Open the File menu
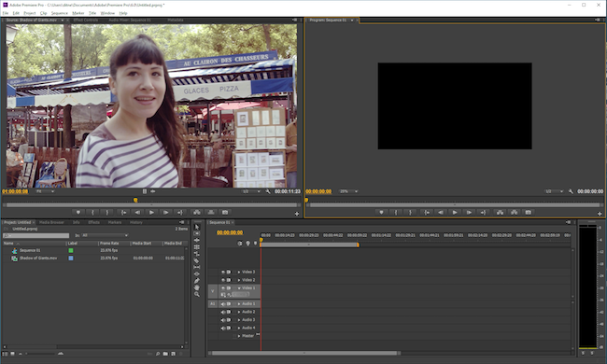This screenshot has height=364, width=607. point(6,13)
